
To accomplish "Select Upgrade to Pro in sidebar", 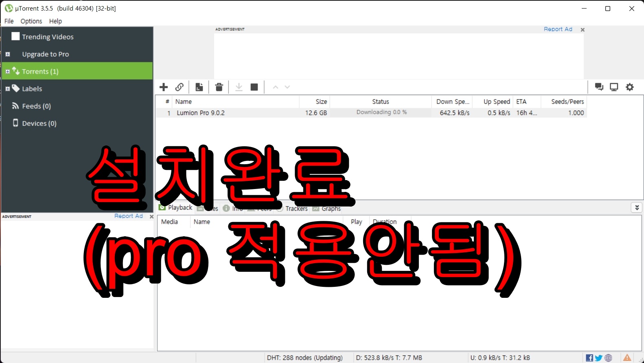I will tap(45, 54).
